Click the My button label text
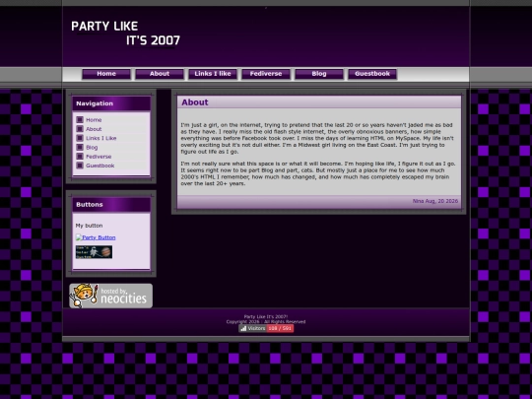 89,226
